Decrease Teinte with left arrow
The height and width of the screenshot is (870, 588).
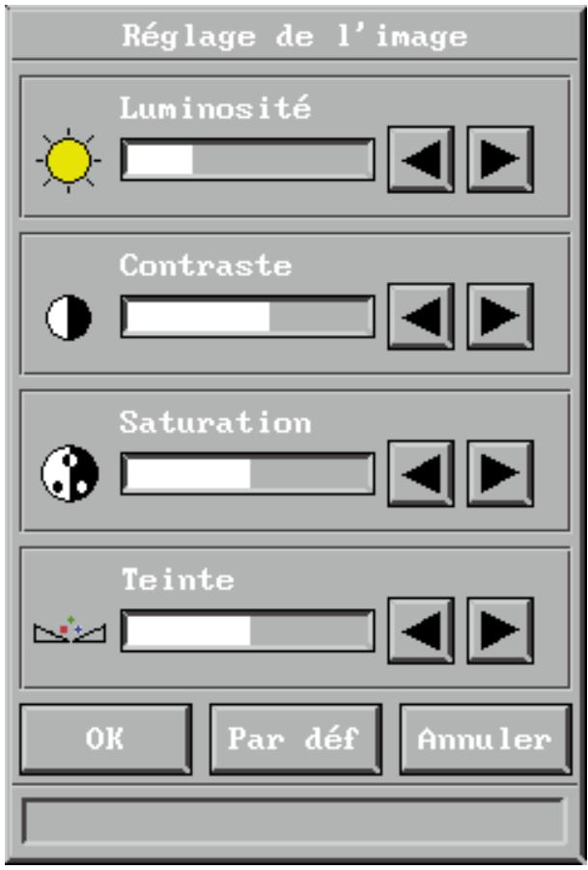click(421, 631)
